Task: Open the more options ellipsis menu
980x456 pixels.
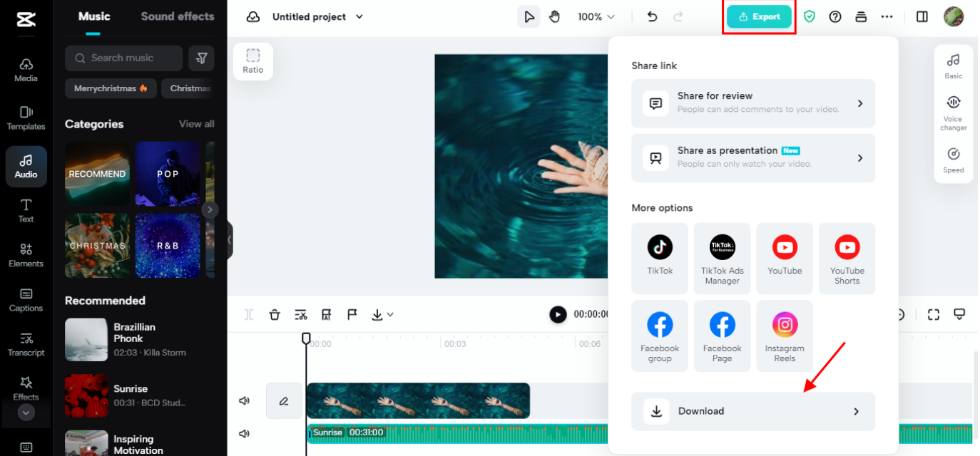Action: 887,16
